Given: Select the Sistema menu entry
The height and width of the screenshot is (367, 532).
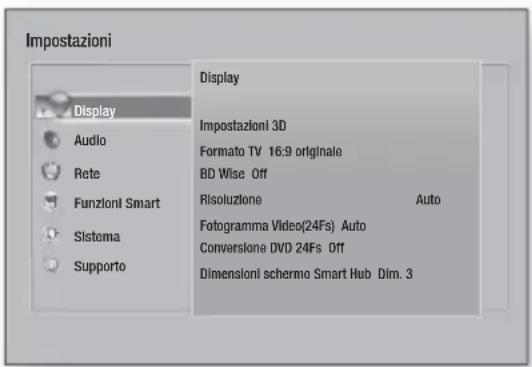Looking at the screenshot, I should [x=97, y=236].
